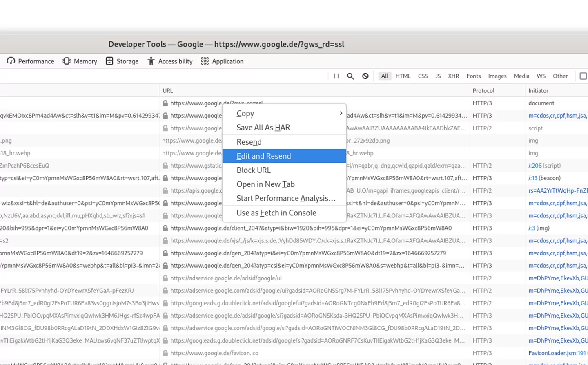Tick the checkbox right of the Other filter

click(584, 76)
